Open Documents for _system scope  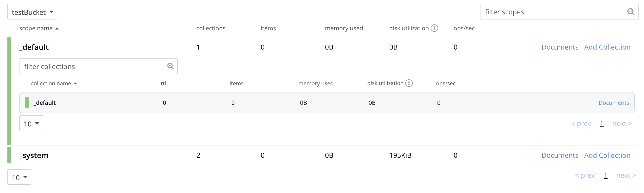[x=560, y=155]
